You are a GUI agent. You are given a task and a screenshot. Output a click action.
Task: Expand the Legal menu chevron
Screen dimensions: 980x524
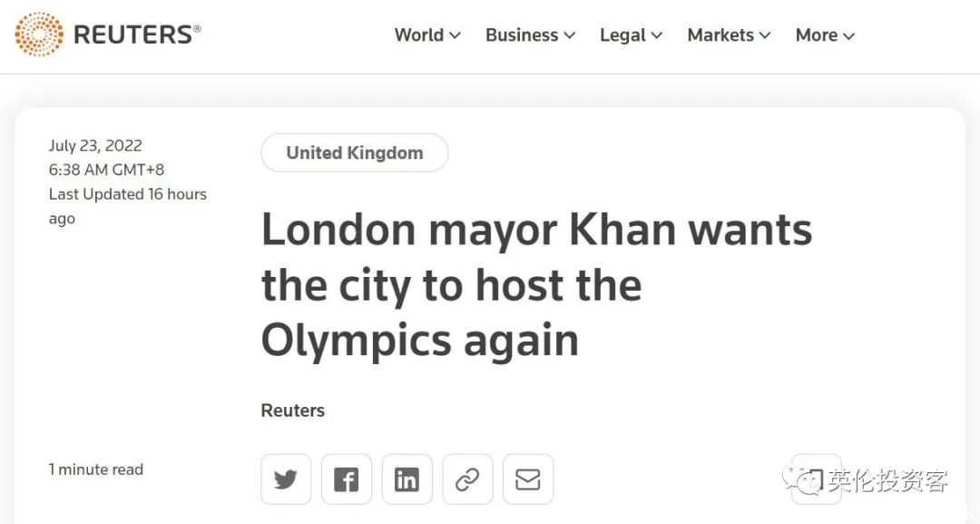[656, 35]
